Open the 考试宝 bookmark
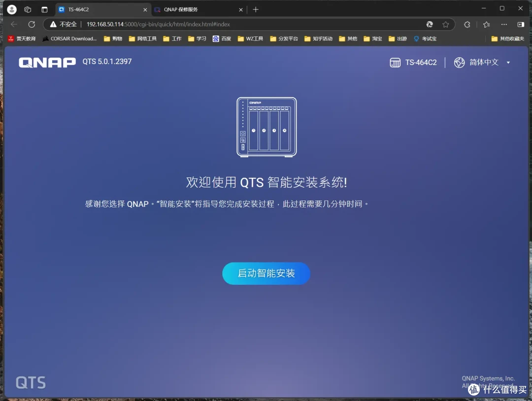The image size is (532, 401). (425, 39)
